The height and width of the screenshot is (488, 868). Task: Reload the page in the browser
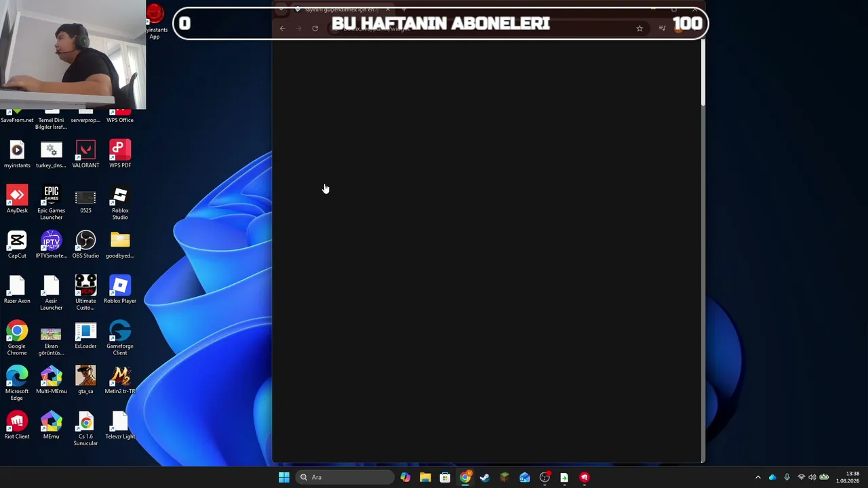tap(315, 28)
